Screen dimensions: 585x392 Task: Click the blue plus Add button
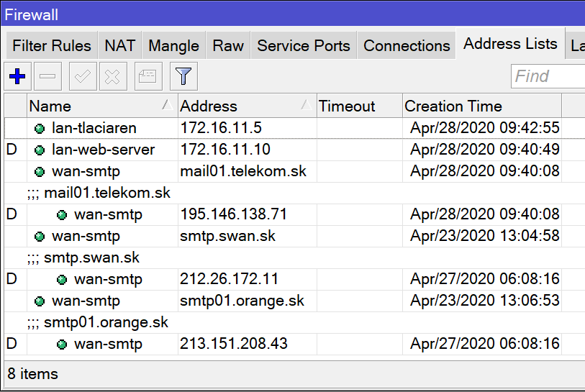(16, 76)
